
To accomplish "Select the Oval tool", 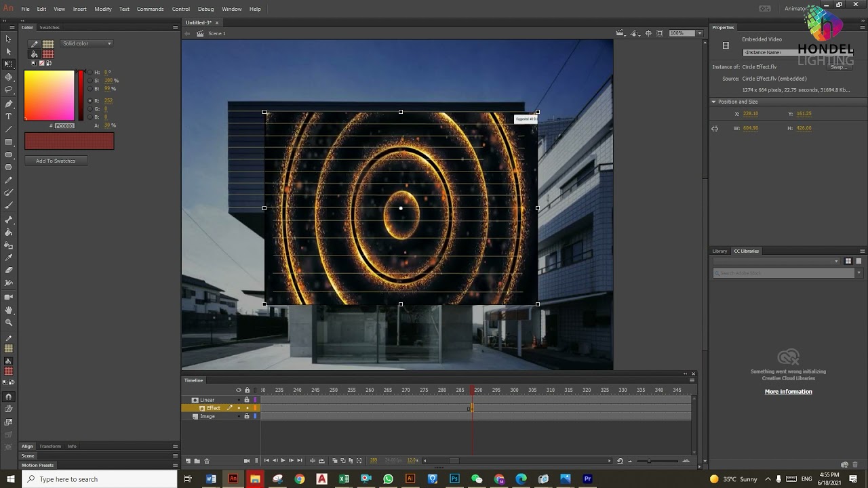I will click(x=9, y=155).
